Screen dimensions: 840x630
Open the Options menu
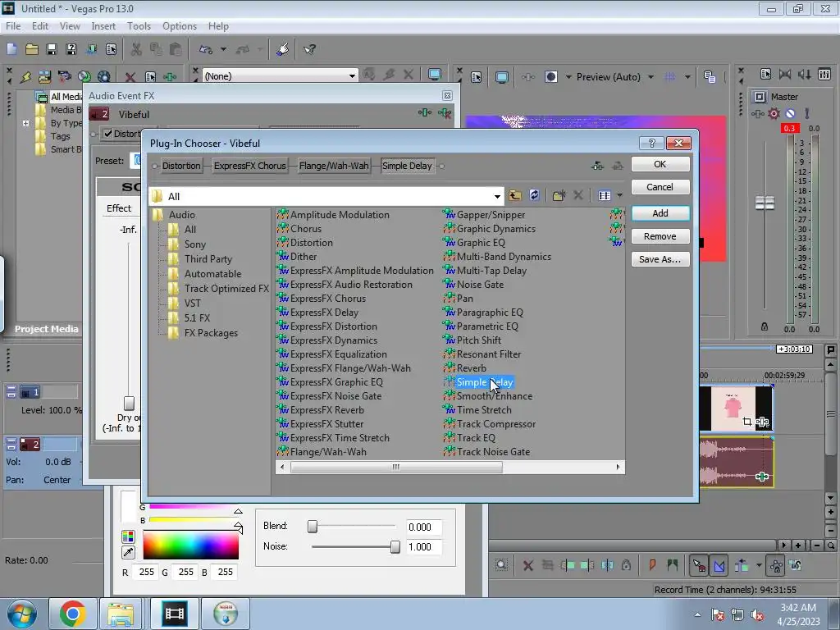(x=180, y=25)
